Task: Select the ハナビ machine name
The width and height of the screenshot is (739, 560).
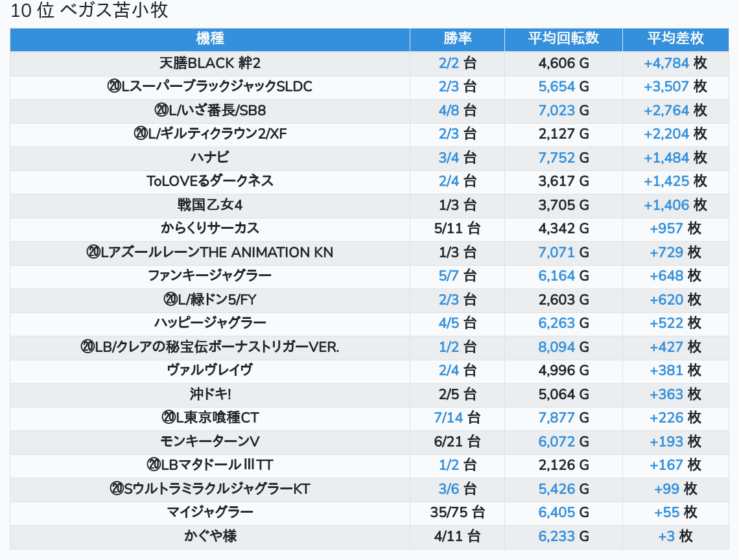Action: tap(209, 157)
